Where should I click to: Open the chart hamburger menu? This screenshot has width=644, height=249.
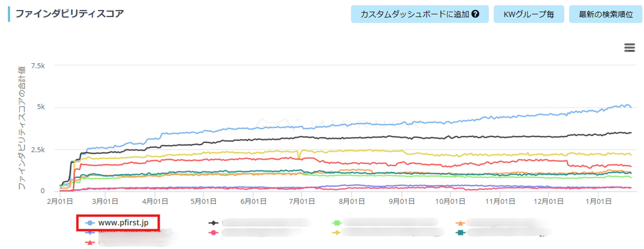(x=629, y=47)
